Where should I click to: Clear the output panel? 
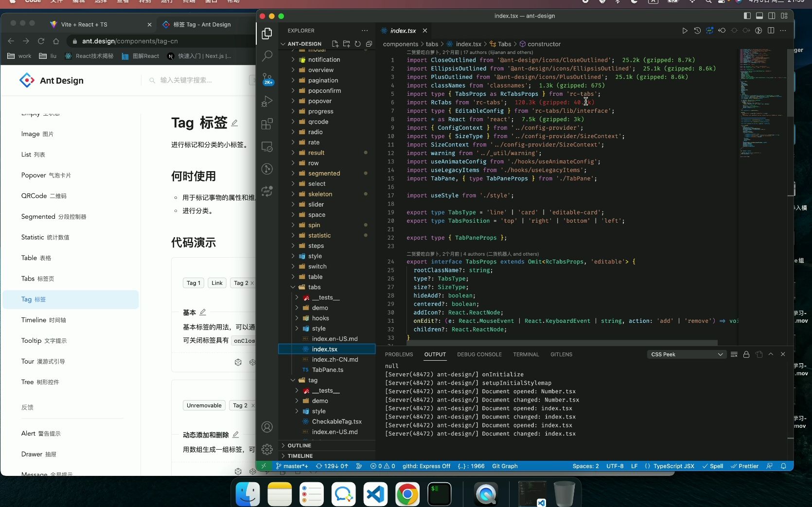[734, 354]
